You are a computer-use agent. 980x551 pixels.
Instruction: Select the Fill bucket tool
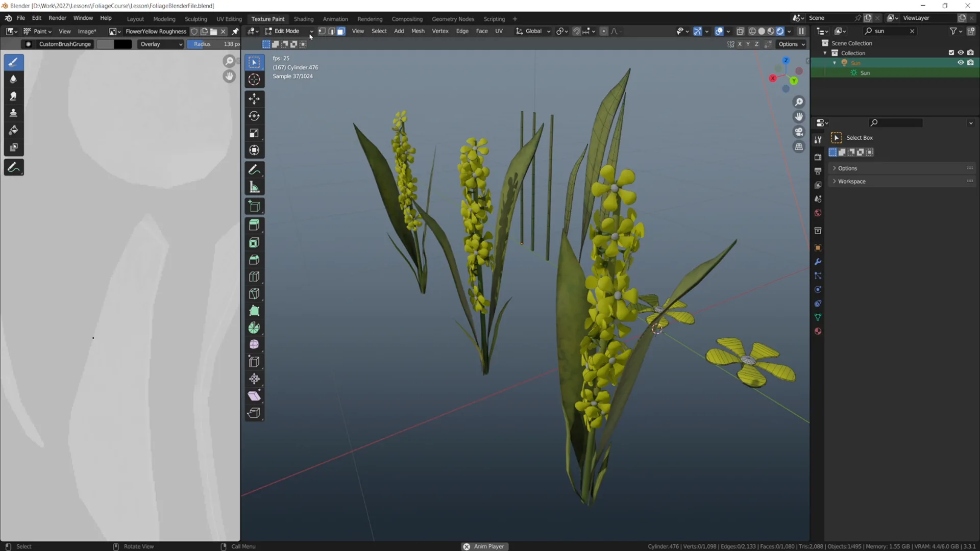point(13,130)
